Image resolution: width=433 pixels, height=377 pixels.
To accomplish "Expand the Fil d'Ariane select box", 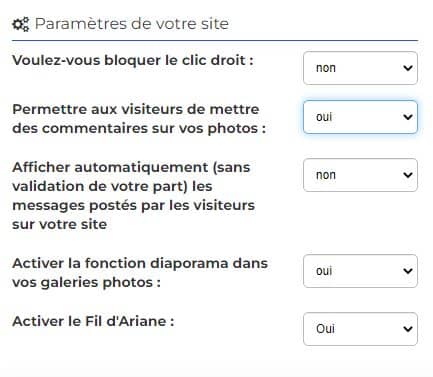I will coord(360,329).
